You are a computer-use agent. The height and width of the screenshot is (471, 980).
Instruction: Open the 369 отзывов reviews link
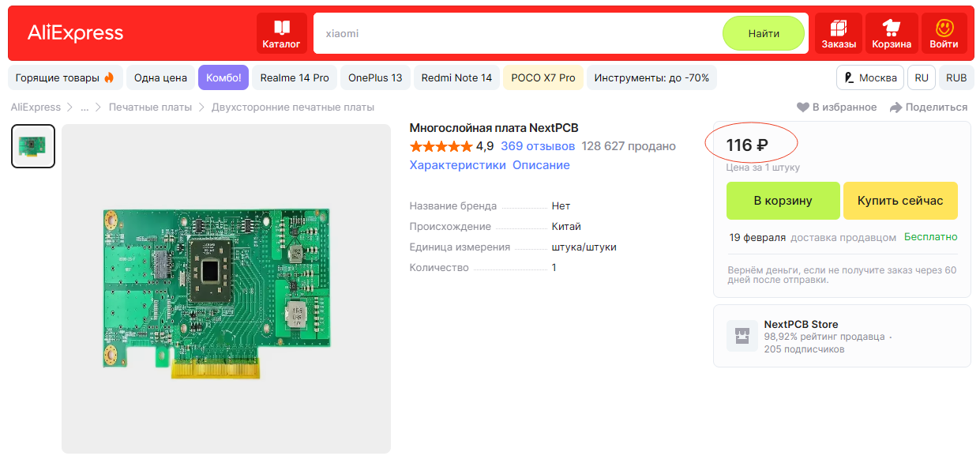click(x=538, y=146)
